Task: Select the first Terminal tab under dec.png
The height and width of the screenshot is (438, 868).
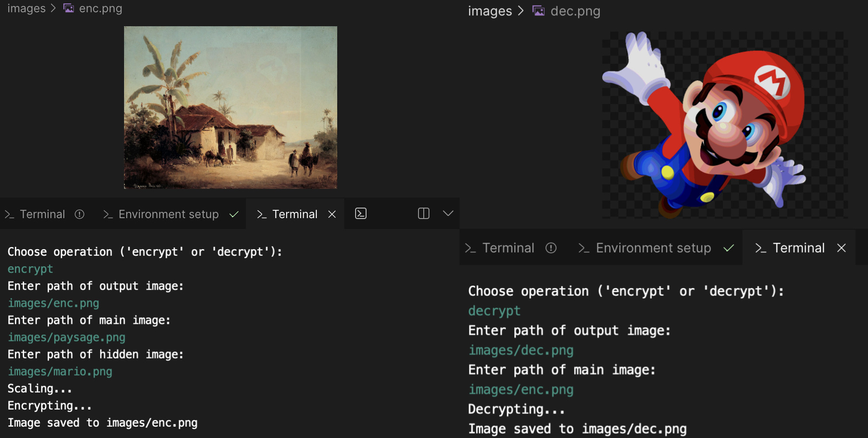Action: 508,248
